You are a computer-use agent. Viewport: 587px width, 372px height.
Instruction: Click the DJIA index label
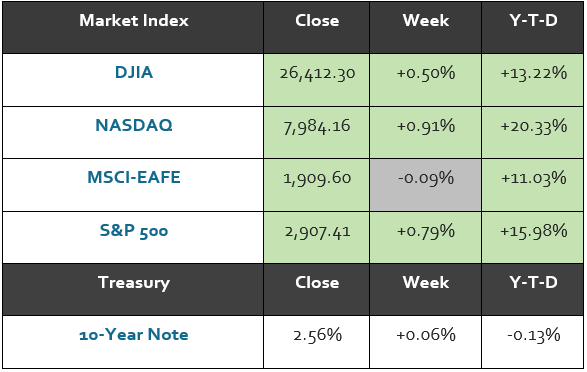point(134,72)
